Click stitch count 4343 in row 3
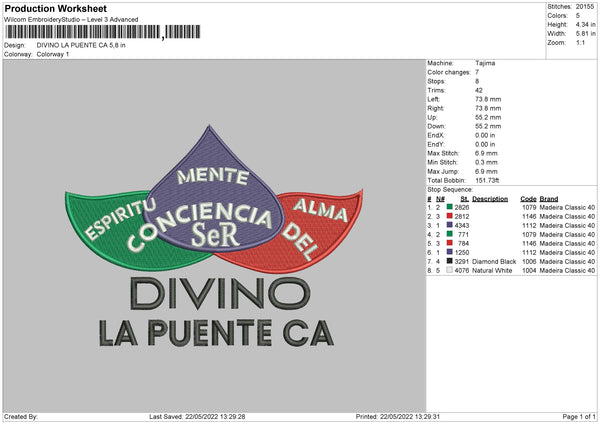The height and width of the screenshot is (424, 600). [462, 225]
